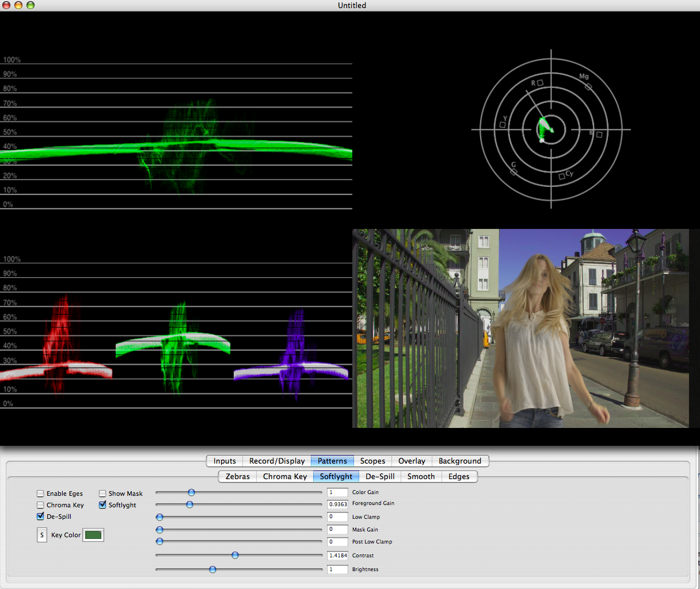Focus the Color Gain value field
The height and width of the screenshot is (589, 700).
coord(337,492)
